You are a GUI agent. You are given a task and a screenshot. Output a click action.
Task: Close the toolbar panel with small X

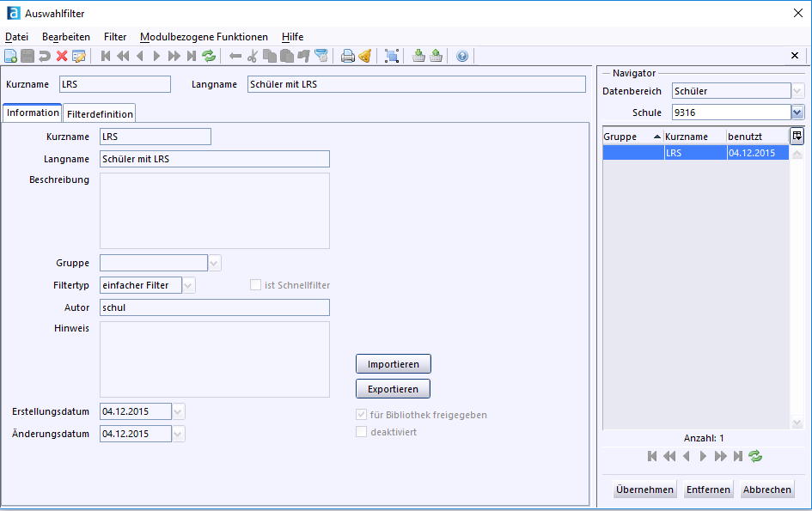point(795,56)
